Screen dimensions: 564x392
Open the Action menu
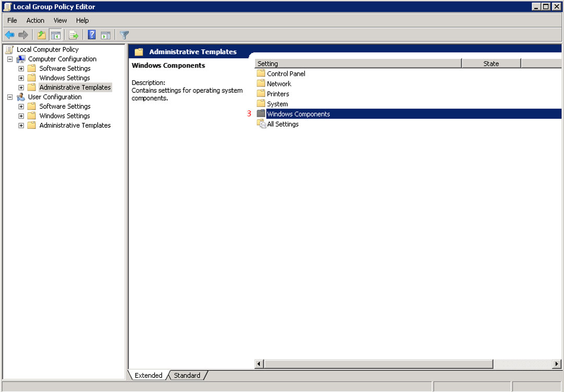(x=35, y=20)
